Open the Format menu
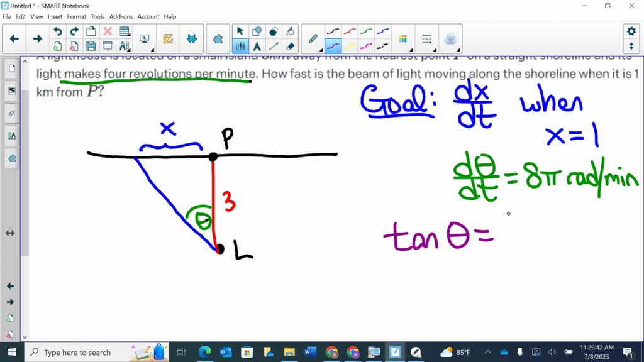The height and width of the screenshot is (362, 644). (77, 17)
